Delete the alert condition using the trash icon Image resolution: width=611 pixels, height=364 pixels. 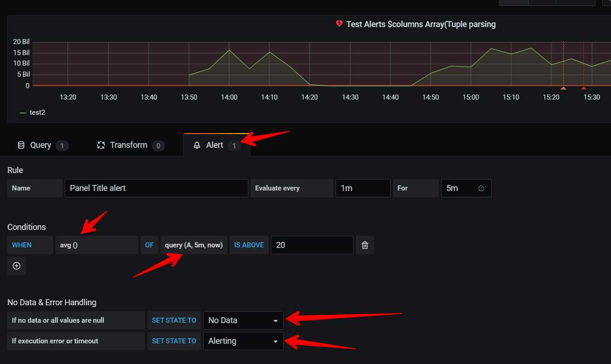click(364, 245)
